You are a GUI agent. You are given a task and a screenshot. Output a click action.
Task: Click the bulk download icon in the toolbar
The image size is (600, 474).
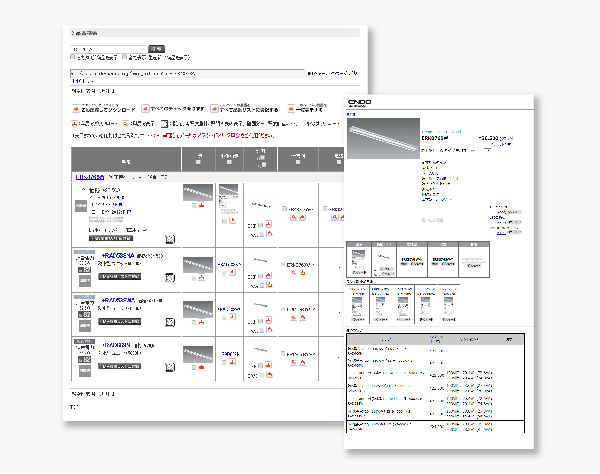click(x=76, y=108)
